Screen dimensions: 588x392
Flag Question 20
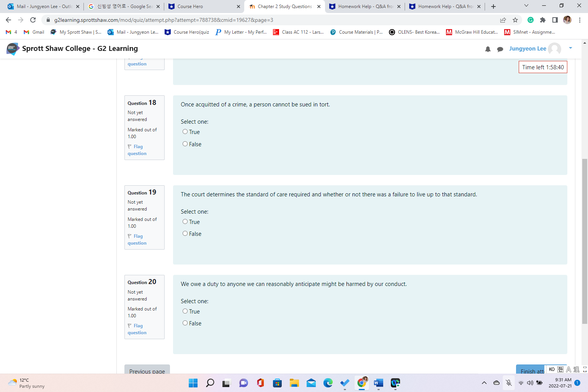[x=137, y=329]
